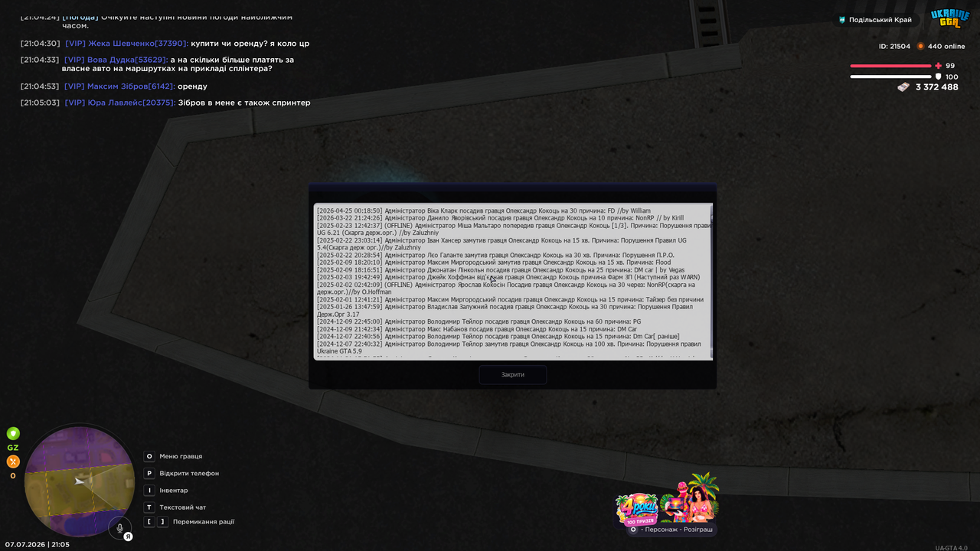Image resolution: width=980 pixels, height=551 pixels.
Task: Click the white armor shield icon
Action: (x=939, y=77)
